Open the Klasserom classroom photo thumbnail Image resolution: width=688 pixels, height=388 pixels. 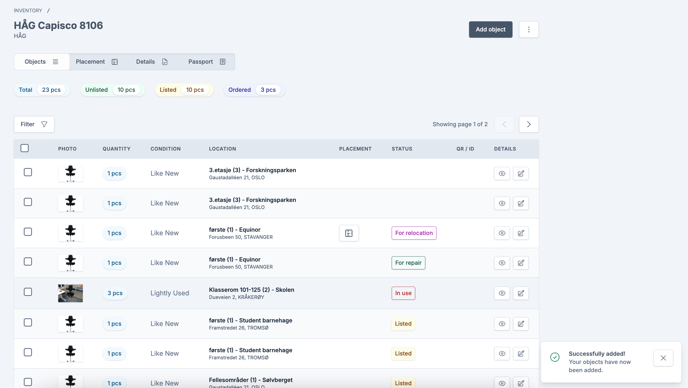[70, 293]
